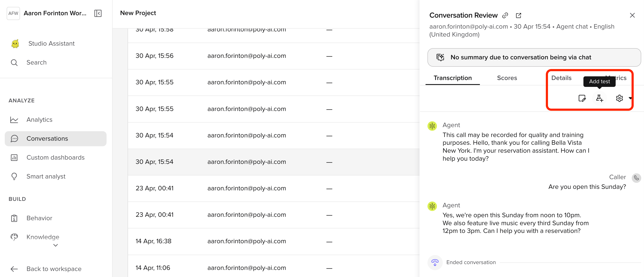Image resolution: width=644 pixels, height=277 pixels.
Task: Click the Ended conversation icon
Action: click(435, 263)
